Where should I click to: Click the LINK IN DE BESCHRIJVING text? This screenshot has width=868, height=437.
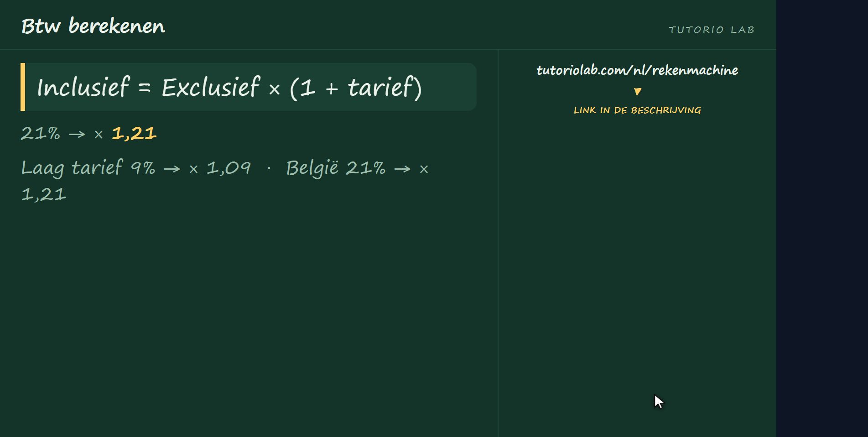click(637, 110)
